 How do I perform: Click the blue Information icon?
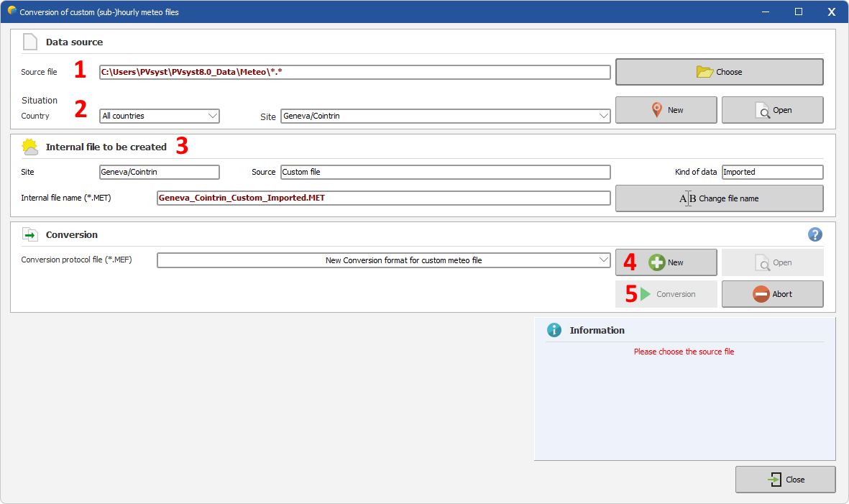point(554,330)
